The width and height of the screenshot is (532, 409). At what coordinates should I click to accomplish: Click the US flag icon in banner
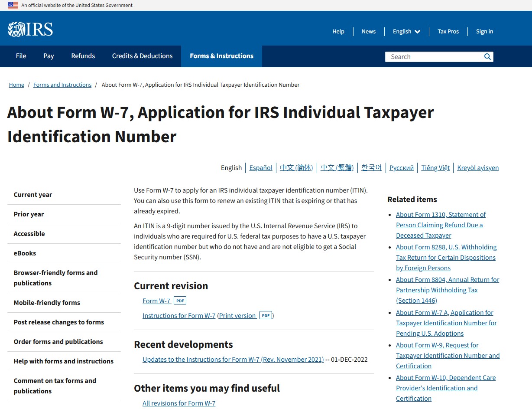coord(13,5)
